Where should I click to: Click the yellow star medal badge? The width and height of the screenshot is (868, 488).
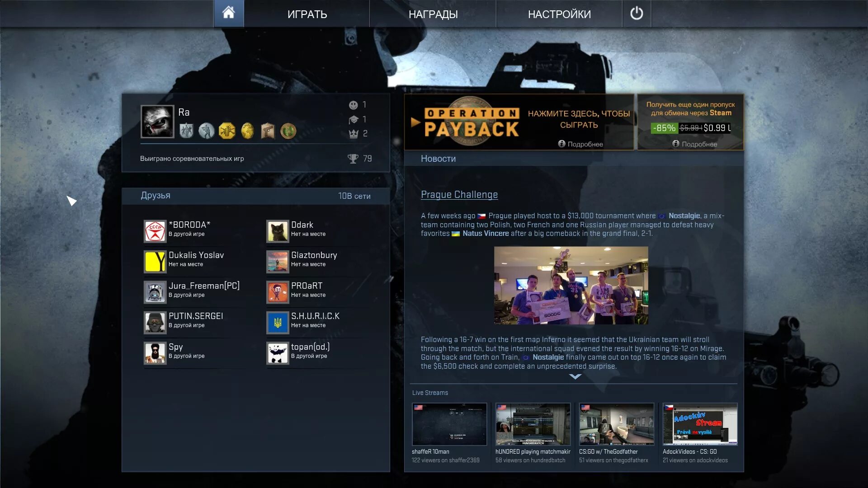pos(227,131)
